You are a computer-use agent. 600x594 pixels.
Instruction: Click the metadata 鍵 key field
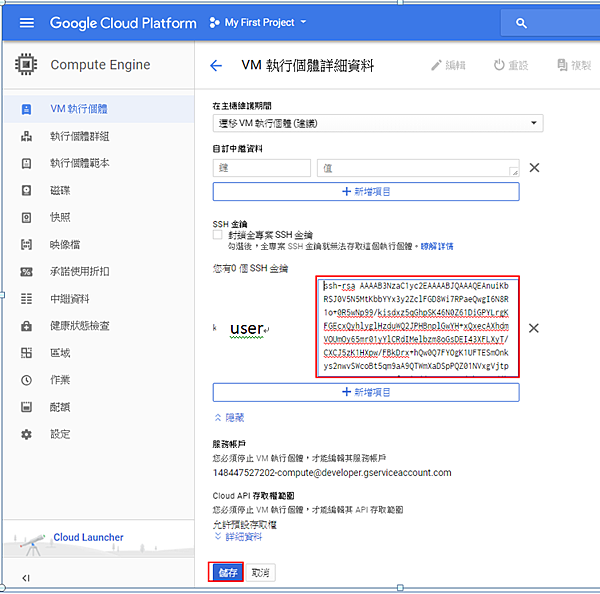(262, 168)
